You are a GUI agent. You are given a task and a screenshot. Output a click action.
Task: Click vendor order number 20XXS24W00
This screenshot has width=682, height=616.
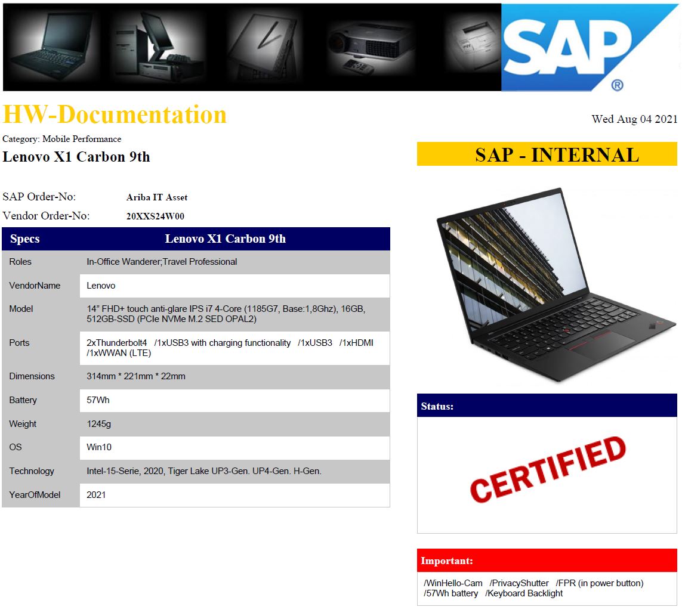click(155, 216)
